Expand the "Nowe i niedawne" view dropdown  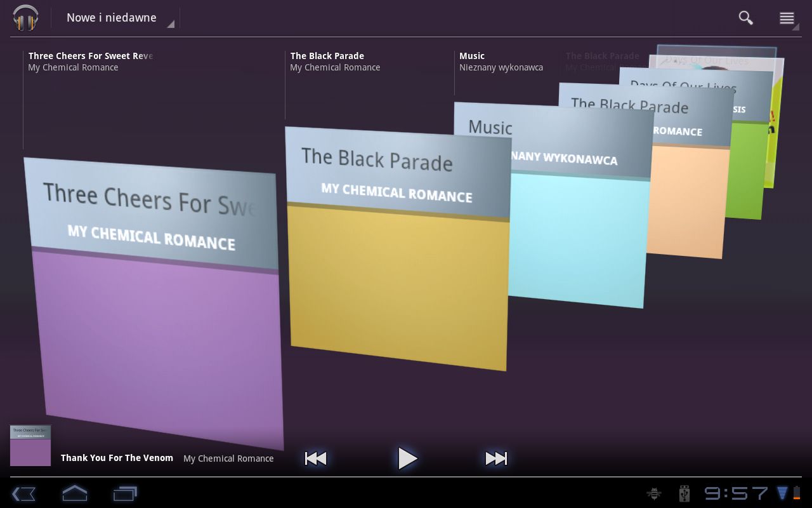pos(121,18)
